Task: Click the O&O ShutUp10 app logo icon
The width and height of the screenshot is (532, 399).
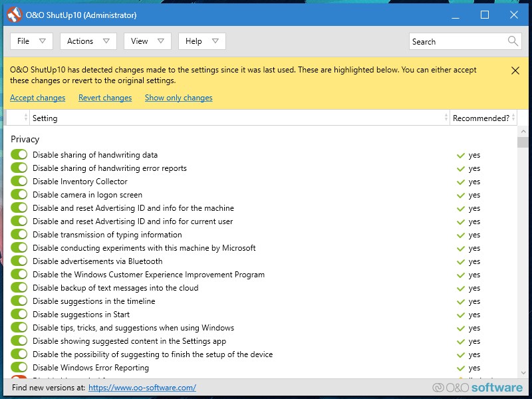Action: click(x=13, y=15)
